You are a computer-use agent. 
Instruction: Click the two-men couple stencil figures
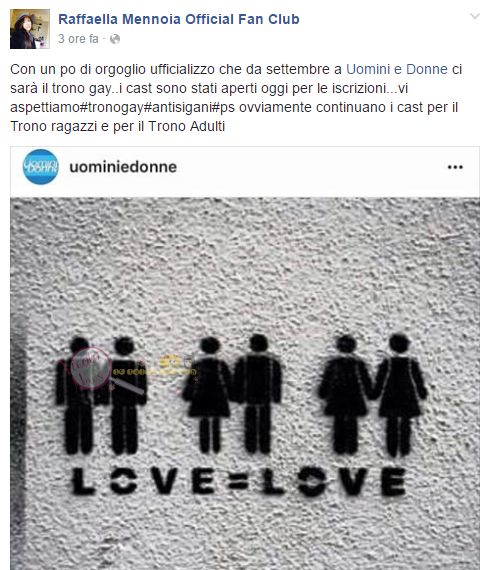pyautogui.click(x=101, y=396)
